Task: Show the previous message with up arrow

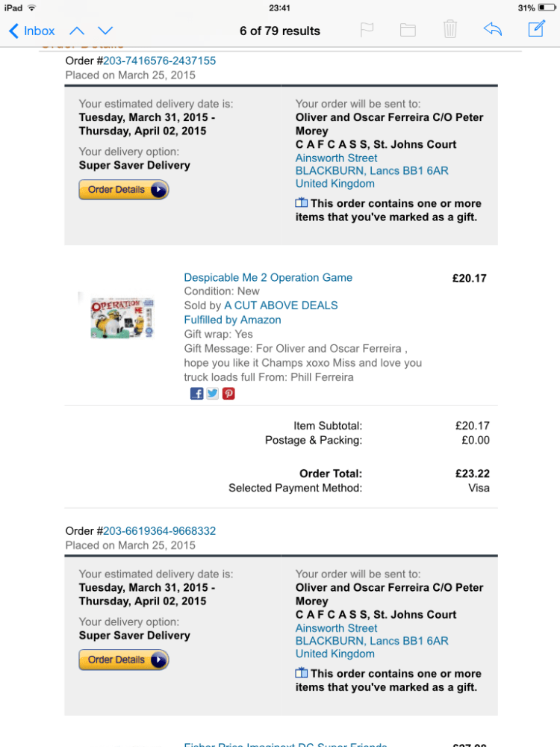Action: pos(77,31)
